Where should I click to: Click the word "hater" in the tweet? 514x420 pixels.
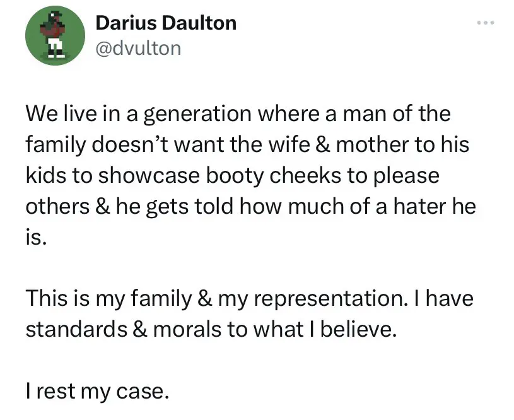click(414, 205)
